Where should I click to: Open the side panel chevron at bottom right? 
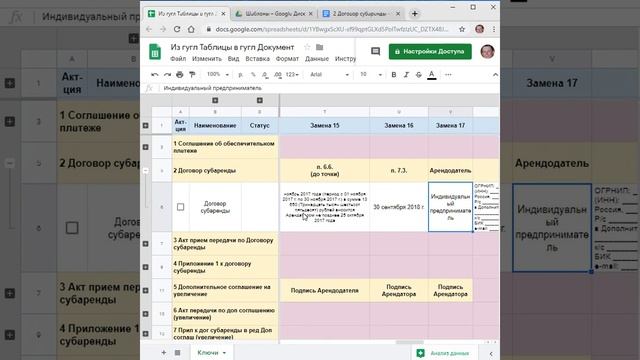491,353
